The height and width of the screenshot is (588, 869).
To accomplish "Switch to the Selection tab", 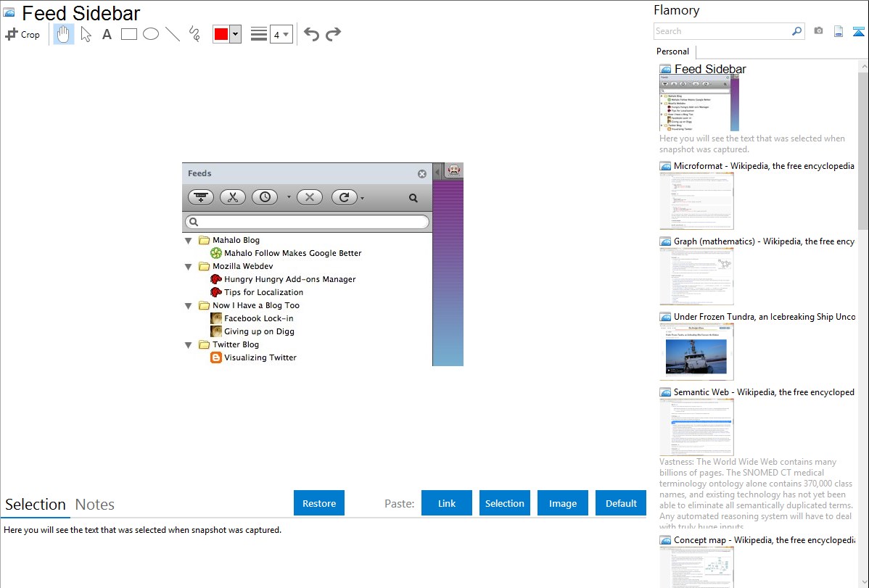I will 36,505.
